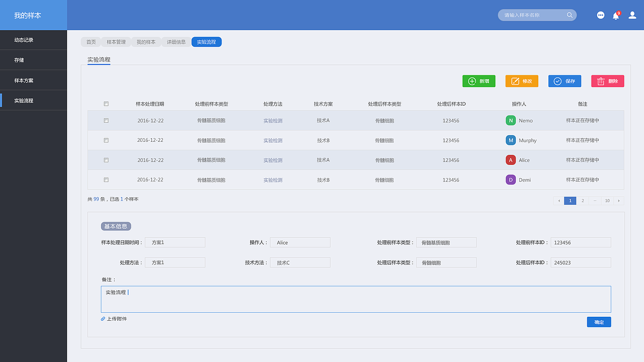Image resolution: width=644 pixels, height=362 pixels.
Task: Open the 我的样本 breadcrumb tab
Action: click(x=146, y=42)
